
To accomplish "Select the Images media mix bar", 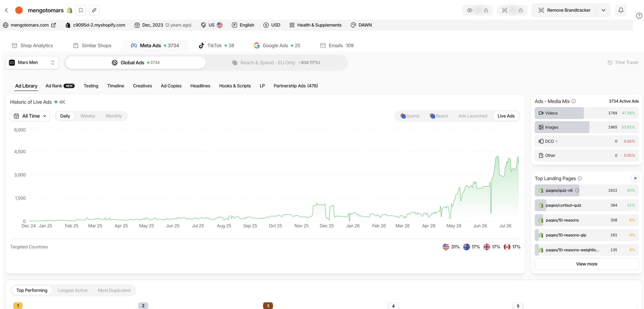I will (x=586, y=127).
